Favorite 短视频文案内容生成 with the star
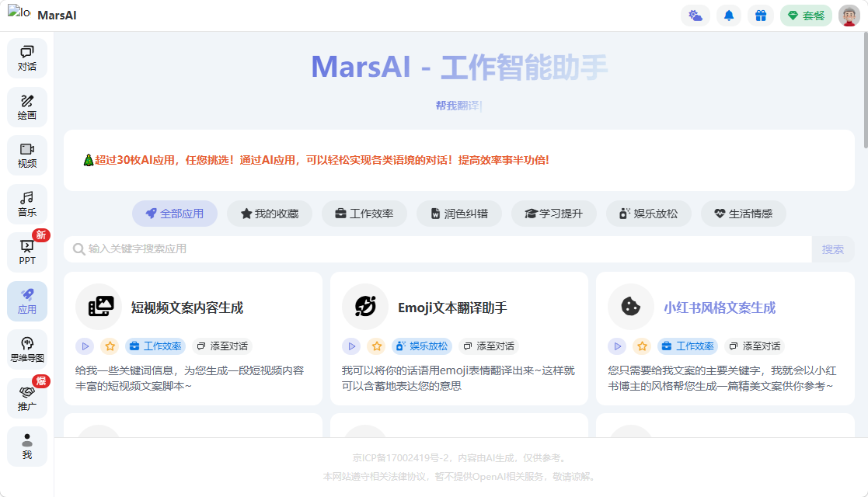Image resolution: width=868 pixels, height=497 pixels. (110, 346)
